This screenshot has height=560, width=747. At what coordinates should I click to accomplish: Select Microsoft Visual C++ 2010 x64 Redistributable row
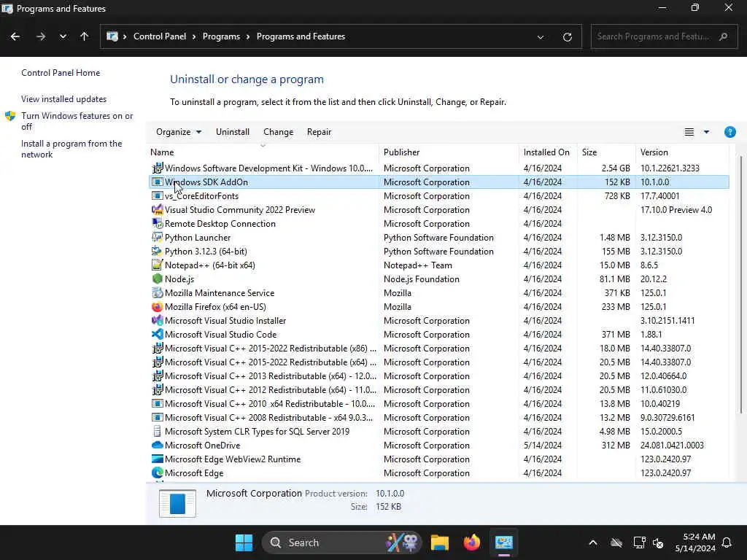tap(438, 403)
